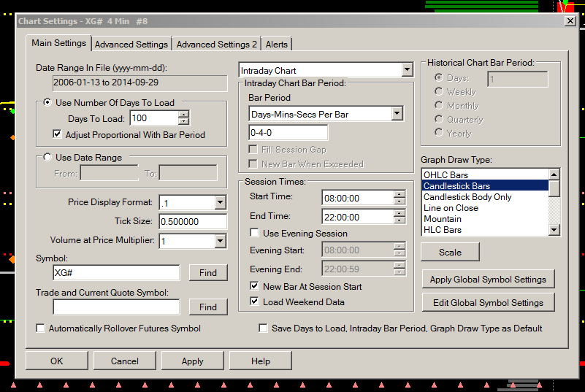Close the Chart Settings dialog

[570, 21]
